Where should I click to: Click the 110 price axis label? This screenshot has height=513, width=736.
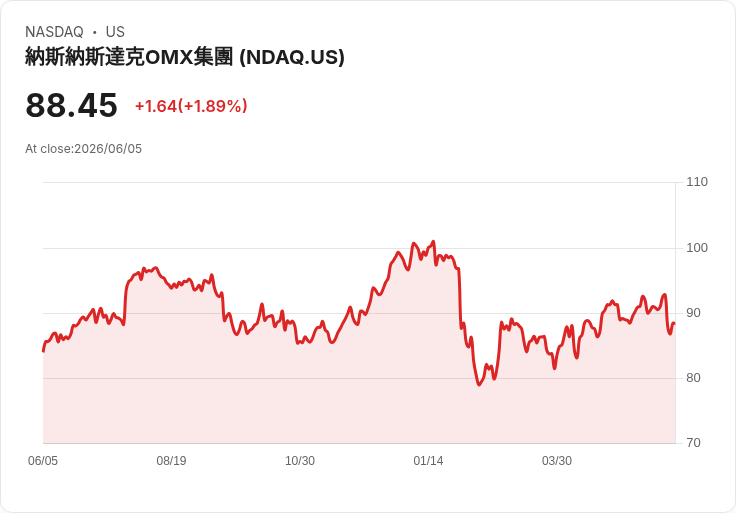coord(697,182)
